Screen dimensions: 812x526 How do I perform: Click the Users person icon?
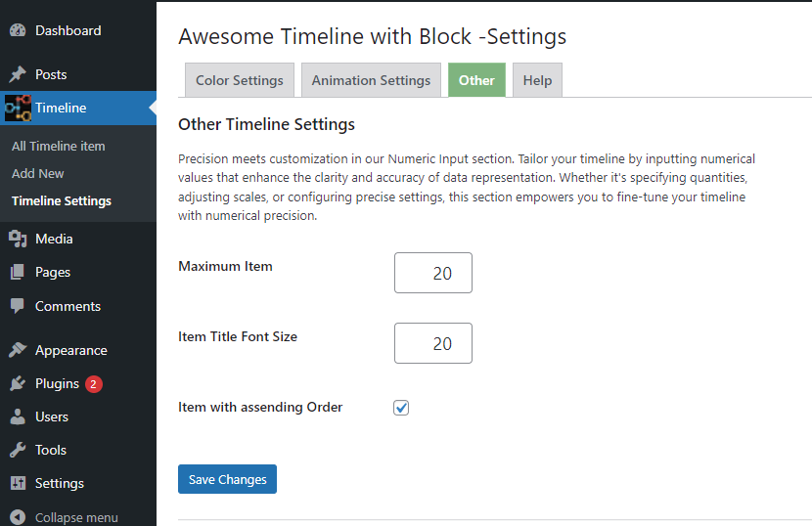[18, 416]
